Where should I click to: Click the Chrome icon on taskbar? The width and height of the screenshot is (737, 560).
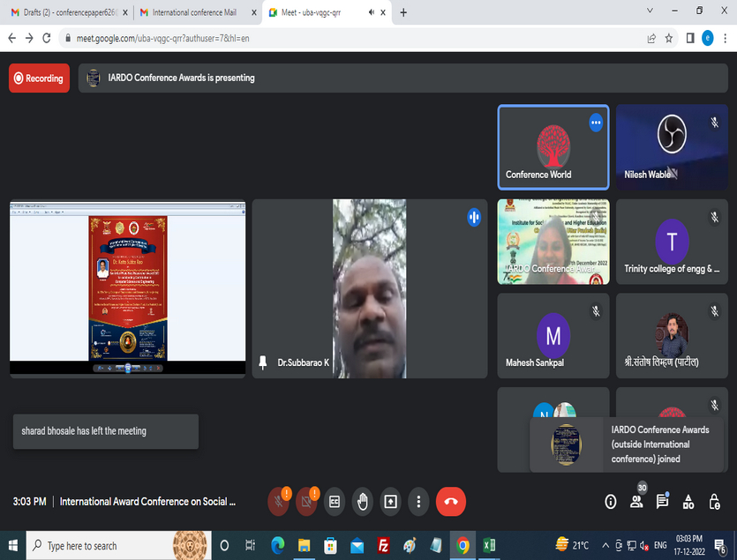click(463, 545)
